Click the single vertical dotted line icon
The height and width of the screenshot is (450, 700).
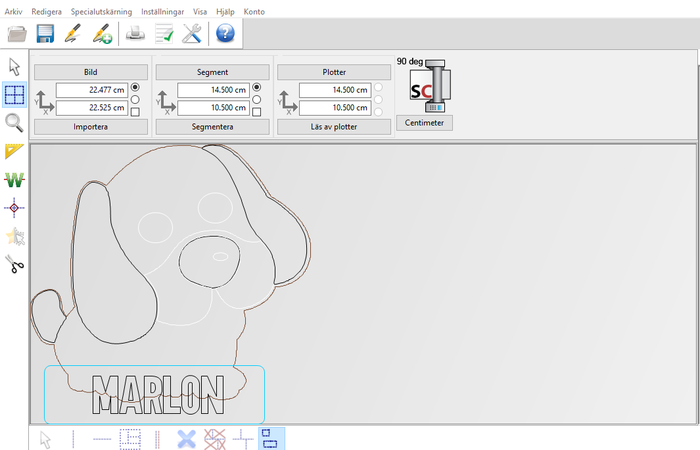coord(73,440)
